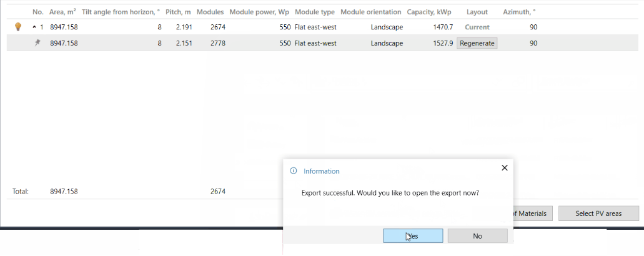Click 'Flat east-west' in row 1
The image size is (644, 256).
[315, 27]
